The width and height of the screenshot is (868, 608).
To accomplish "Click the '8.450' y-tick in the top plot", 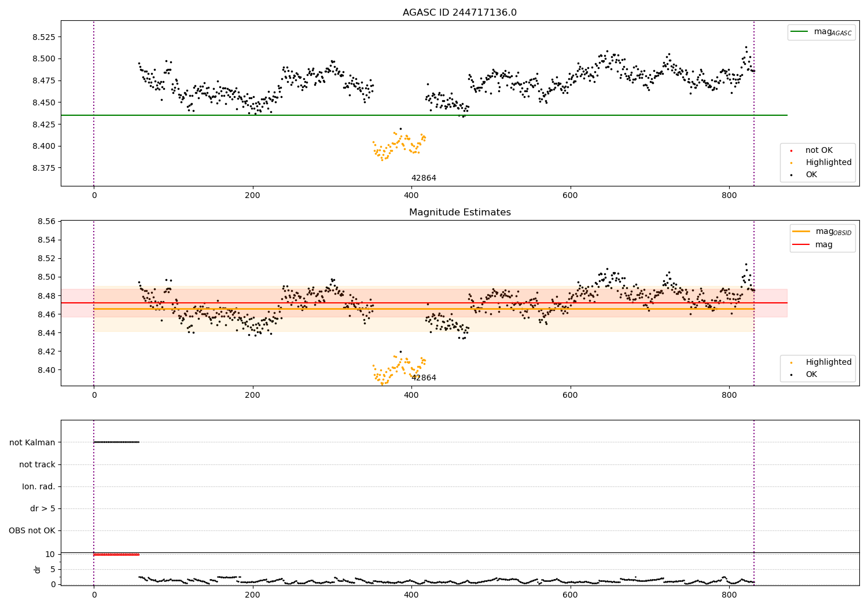I will point(44,102).
